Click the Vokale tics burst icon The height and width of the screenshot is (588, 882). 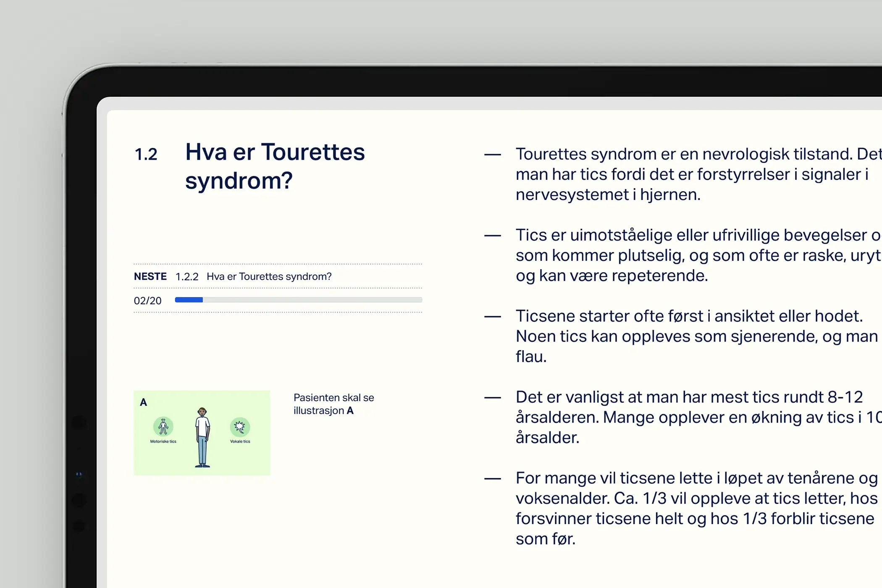pos(240,427)
